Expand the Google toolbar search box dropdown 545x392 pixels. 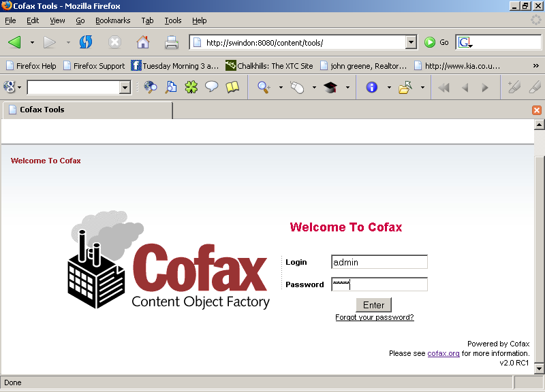(x=125, y=88)
